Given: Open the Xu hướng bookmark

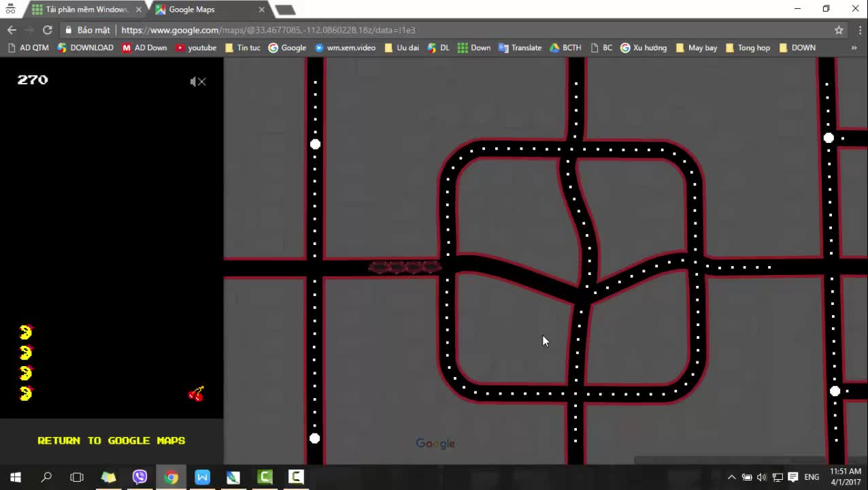Looking at the screenshot, I should click(x=644, y=48).
